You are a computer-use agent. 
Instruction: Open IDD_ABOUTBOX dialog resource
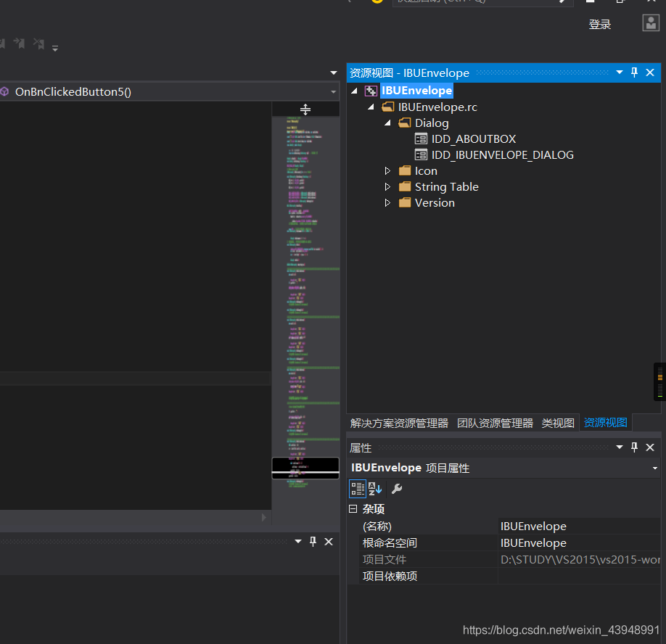pos(474,139)
